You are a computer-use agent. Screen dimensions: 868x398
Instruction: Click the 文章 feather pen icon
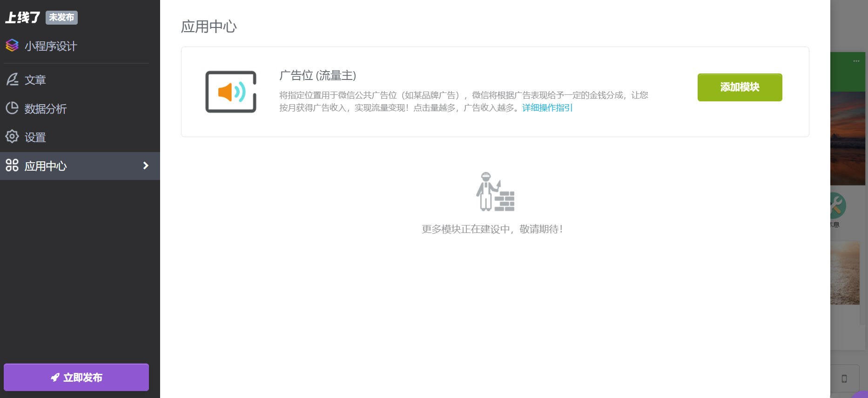[12, 80]
